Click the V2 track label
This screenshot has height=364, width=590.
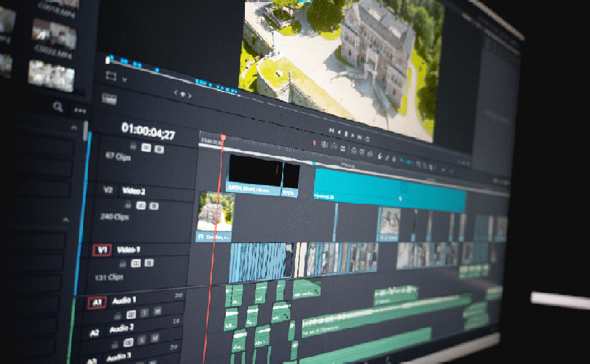108,189
